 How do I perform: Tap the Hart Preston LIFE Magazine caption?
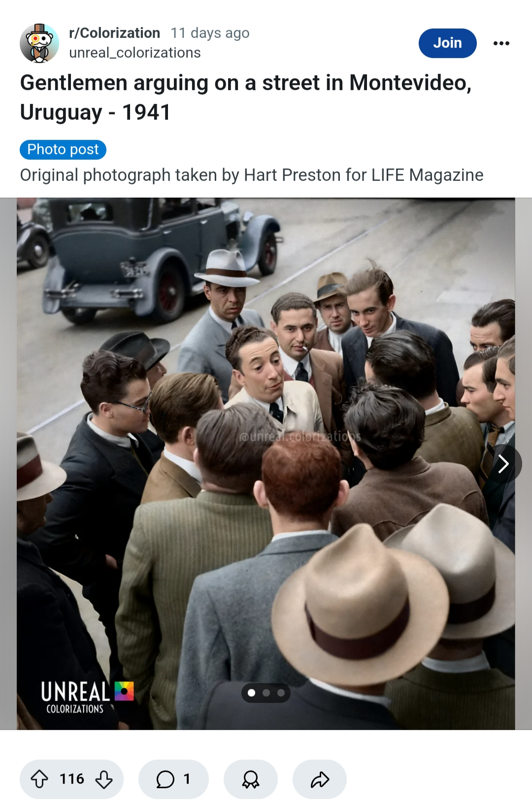pos(252,175)
